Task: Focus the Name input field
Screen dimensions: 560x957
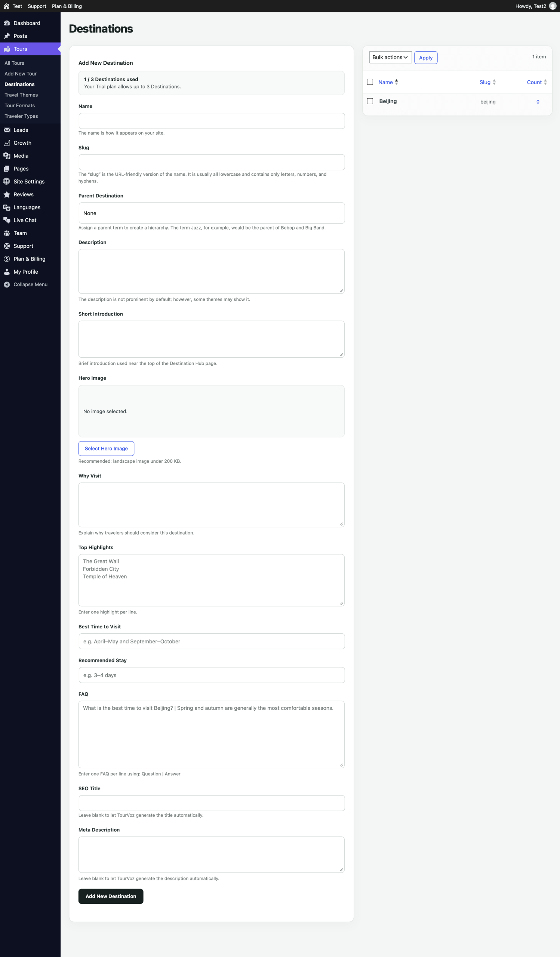Action: click(x=212, y=121)
